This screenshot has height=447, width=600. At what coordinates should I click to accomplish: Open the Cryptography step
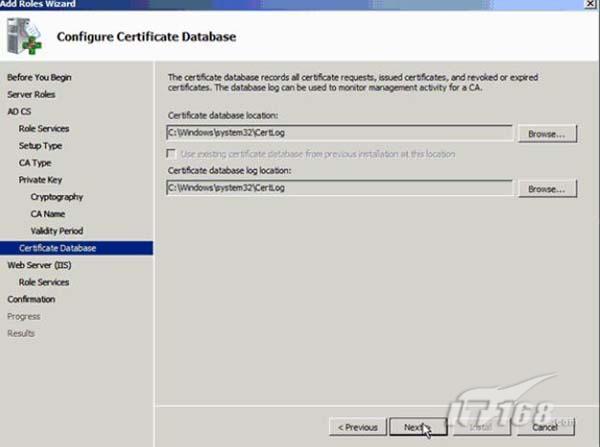tap(57, 197)
